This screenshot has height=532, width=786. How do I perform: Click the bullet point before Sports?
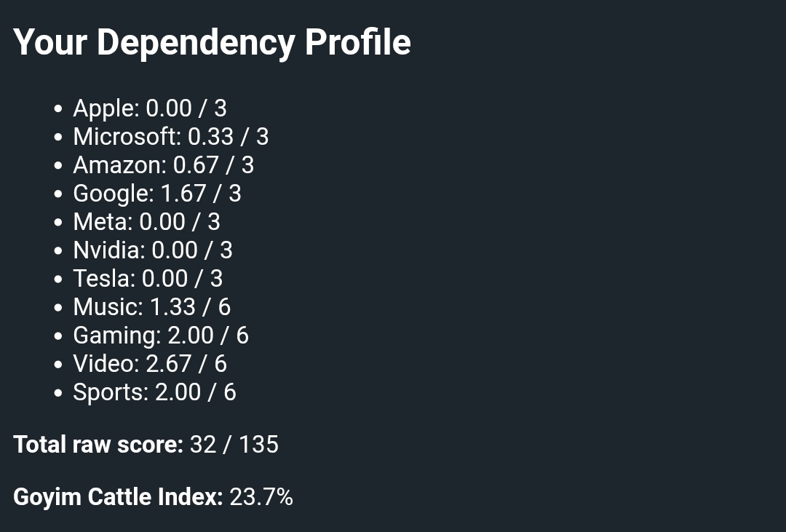point(58,393)
